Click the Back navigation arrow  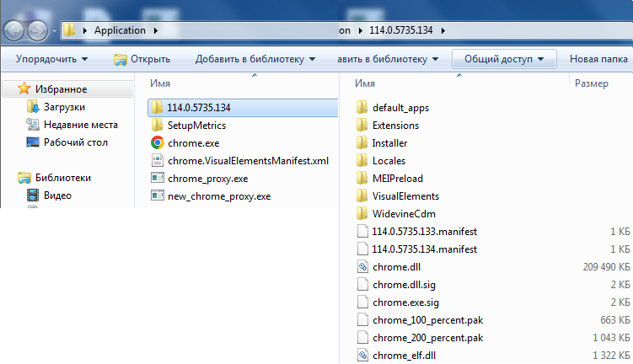click(13, 30)
